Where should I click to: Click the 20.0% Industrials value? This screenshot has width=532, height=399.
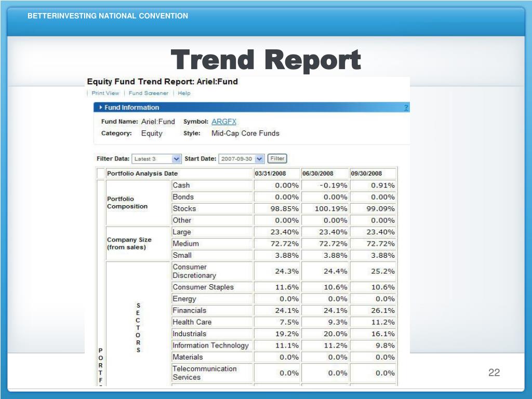[336, 334]
